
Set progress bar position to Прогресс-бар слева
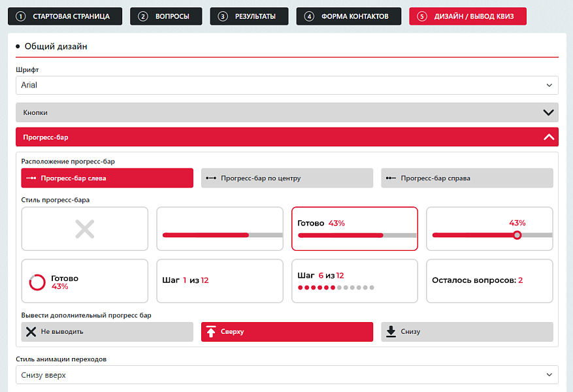coord(107,178)
